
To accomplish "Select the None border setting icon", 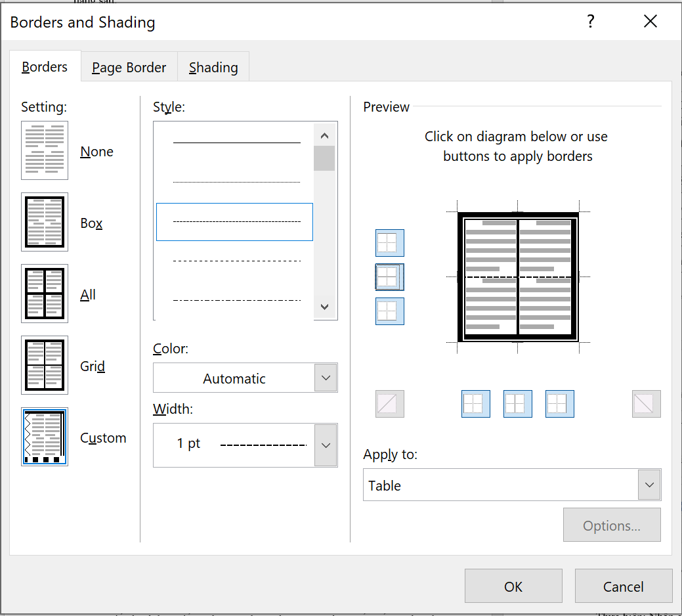I will [x=45, y=150].
